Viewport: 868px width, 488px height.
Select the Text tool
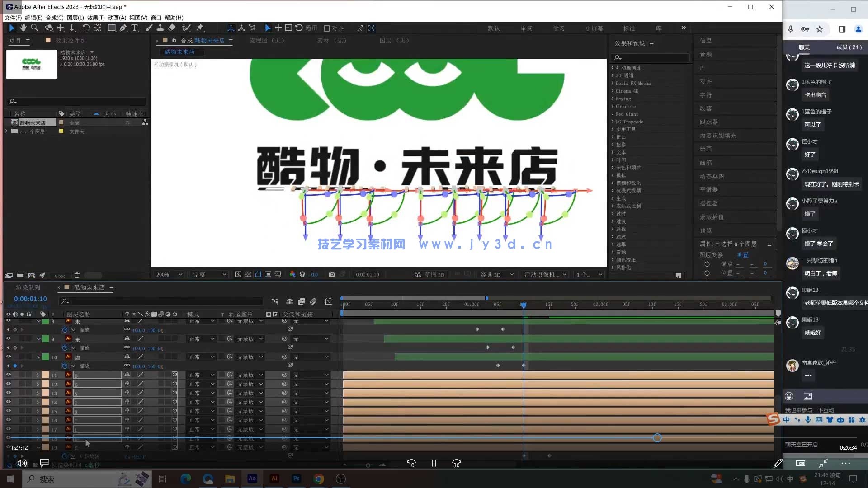135,28
